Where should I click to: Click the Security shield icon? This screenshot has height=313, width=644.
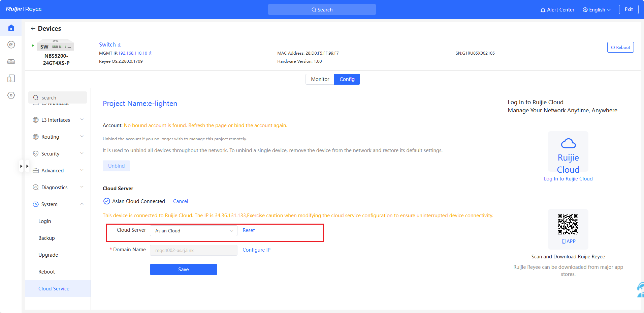(36, 153)
